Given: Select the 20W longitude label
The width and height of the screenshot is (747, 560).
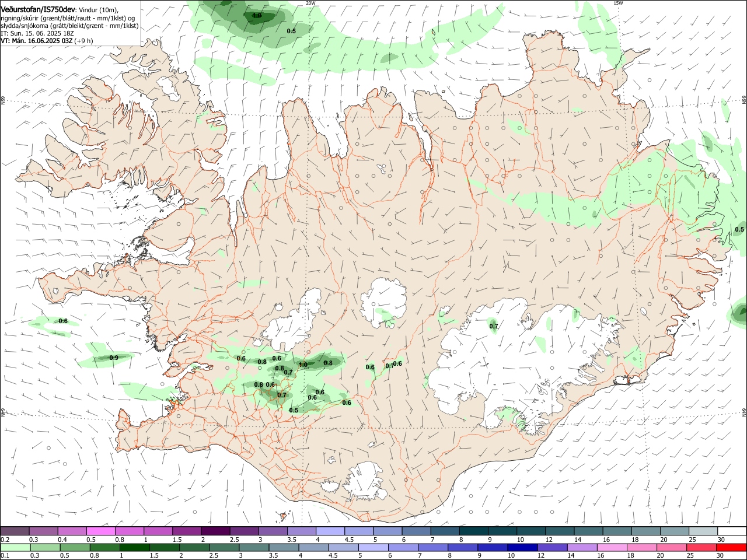Looking at the screenshot, I should pos(310,3).
